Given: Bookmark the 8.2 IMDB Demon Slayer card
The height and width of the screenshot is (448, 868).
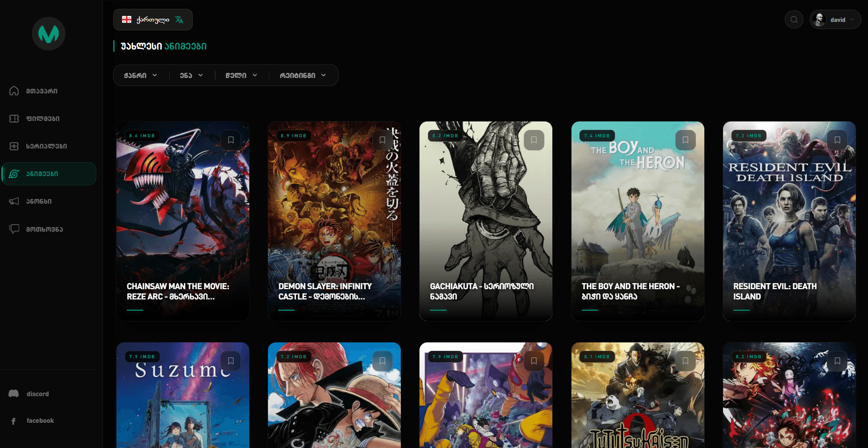Looking at the screenshot, I should click(837, 361).
